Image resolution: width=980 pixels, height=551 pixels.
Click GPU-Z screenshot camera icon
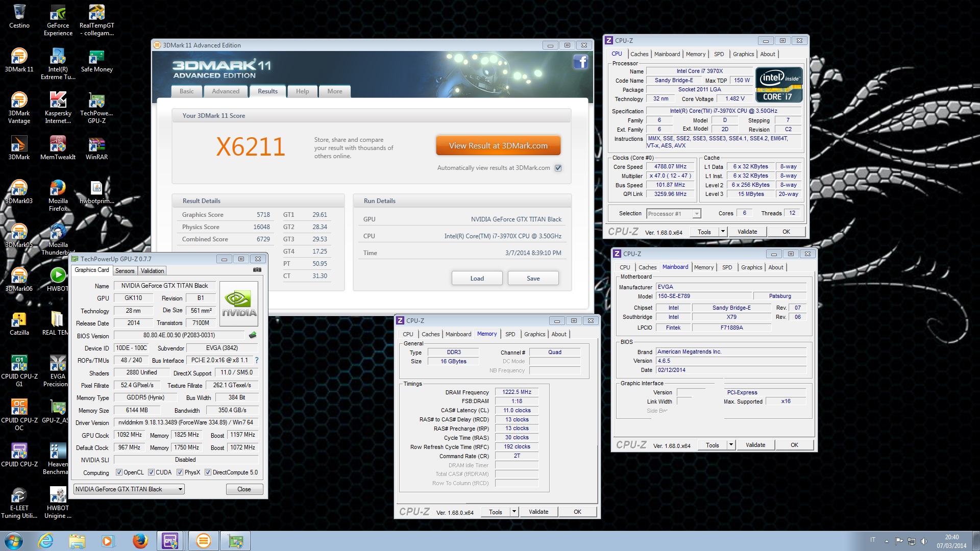(257, 270)
